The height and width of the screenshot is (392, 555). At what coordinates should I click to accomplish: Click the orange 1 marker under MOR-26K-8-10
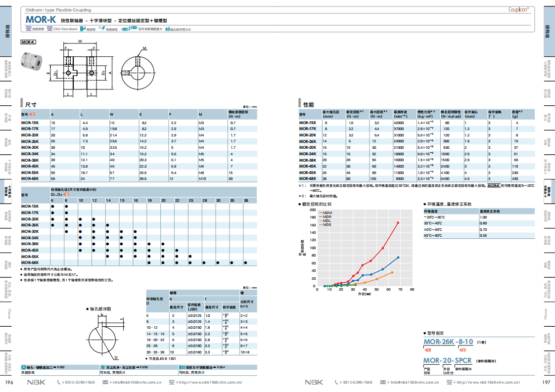point(427,350)
